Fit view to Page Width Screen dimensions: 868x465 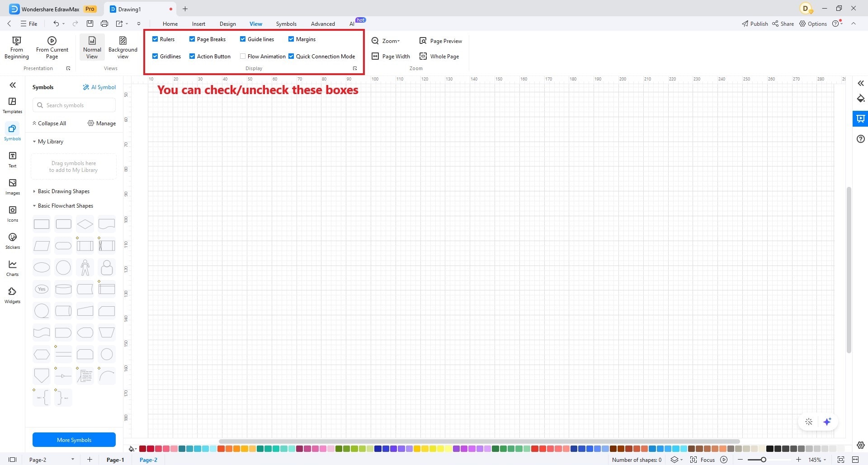(x=391, y=56)
